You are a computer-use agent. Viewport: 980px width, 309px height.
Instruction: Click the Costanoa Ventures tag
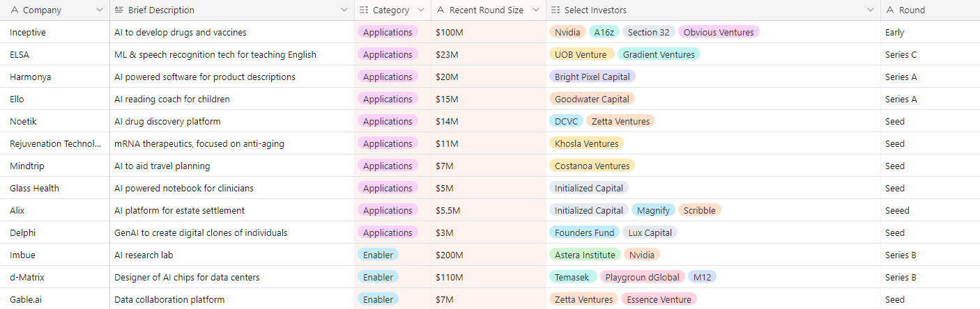point(592,166)
